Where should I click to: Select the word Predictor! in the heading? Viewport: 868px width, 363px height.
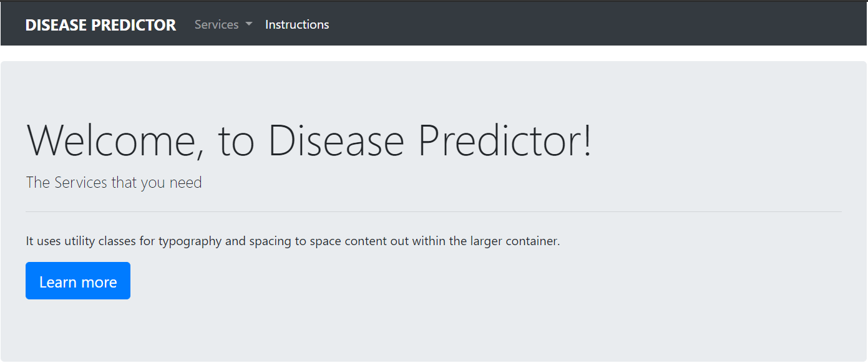tap(505, 140)
